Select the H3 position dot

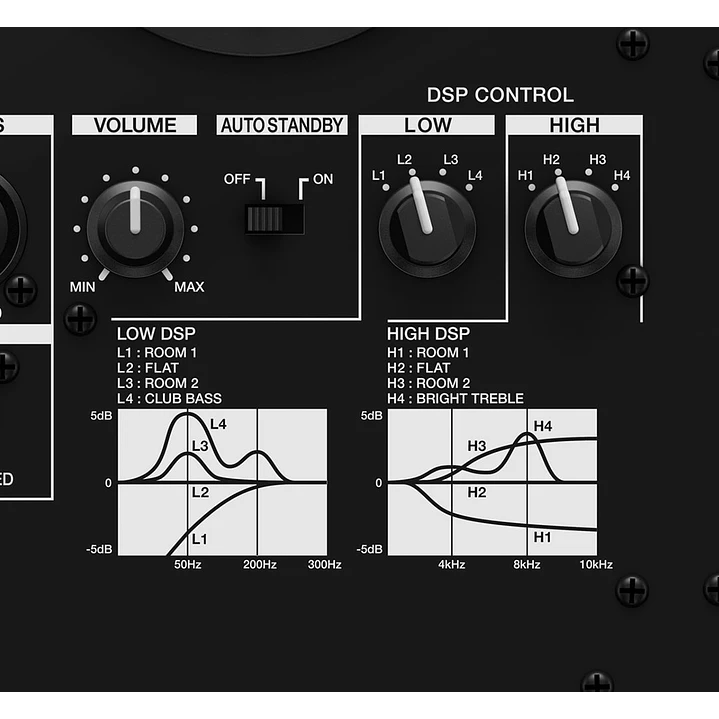point(588,172)
